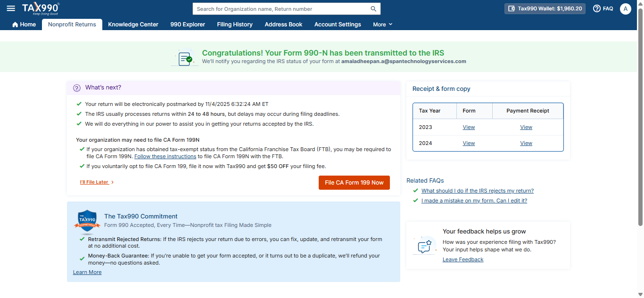Click the Related FAQs heading
Image resolution: width=644 pixels, height=298 pixels.
[x=425, y=180]
